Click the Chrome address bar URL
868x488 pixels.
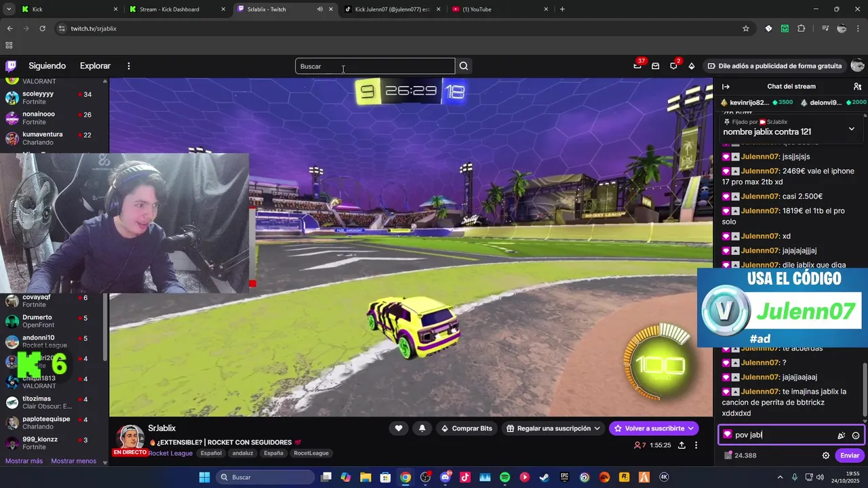[x=94, y=28]
